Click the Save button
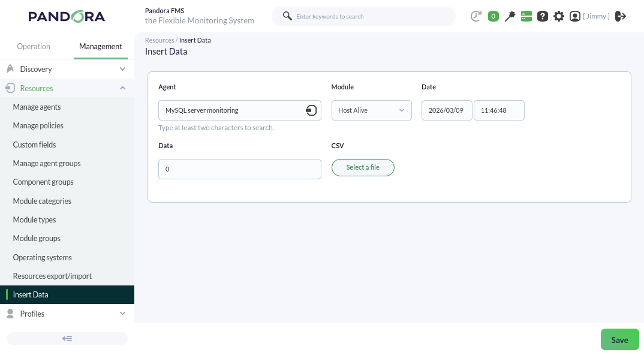 tap(620, 339)
